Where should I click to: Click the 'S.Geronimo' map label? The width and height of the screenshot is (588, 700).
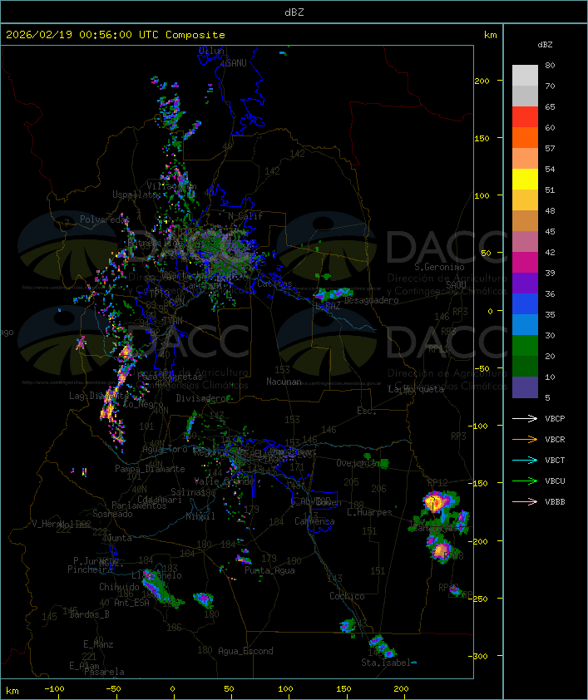coord(439,267)
